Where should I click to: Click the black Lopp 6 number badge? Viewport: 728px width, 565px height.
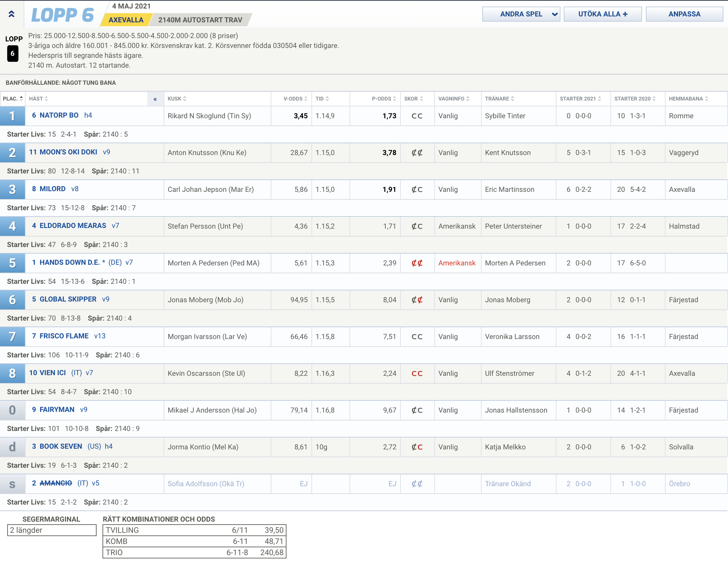pos(13,53)
